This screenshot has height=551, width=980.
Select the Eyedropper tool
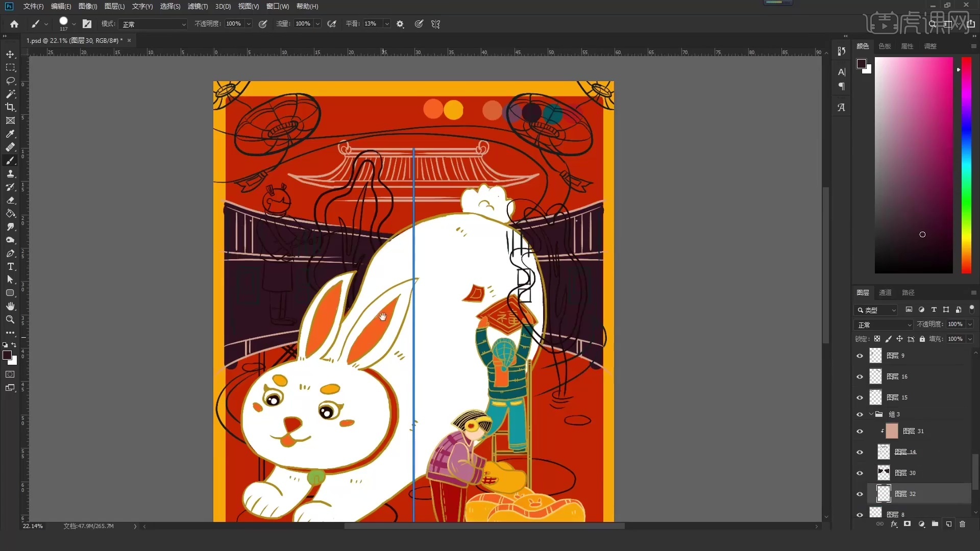click(x=10, y=134)
